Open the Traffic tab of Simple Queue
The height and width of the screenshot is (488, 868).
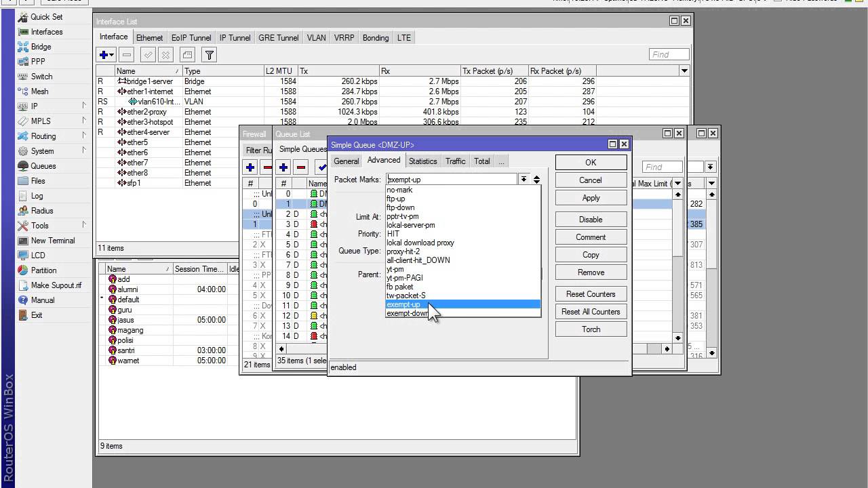456,161
